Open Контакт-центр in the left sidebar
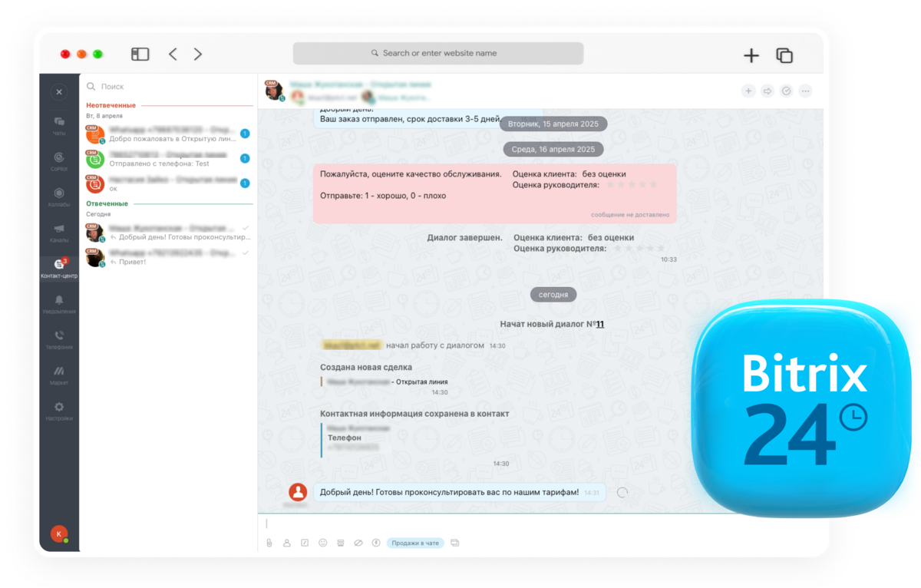Screen dimensions: 921x588 pyautogui.click(x=59, y=268)
